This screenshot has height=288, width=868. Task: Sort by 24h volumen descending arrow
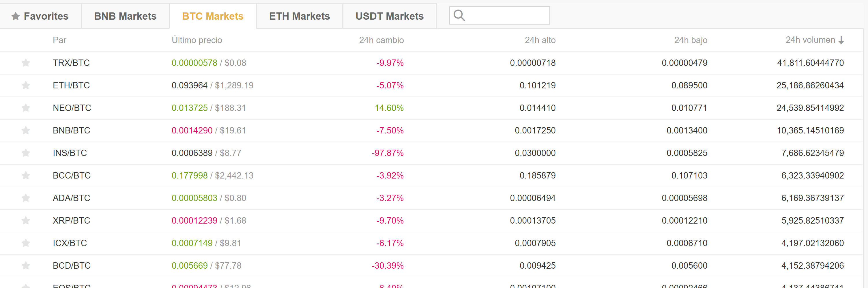pyautogui.click(x=841, y=40)
